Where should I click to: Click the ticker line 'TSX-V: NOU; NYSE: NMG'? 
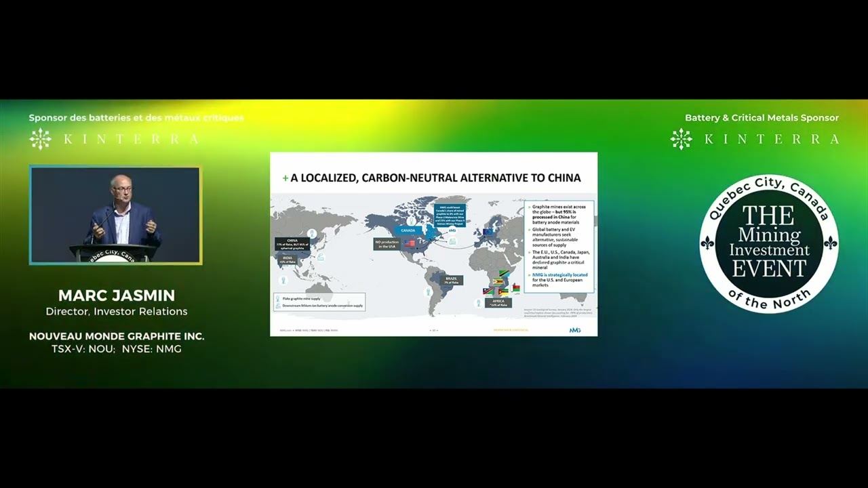point(117,349)
